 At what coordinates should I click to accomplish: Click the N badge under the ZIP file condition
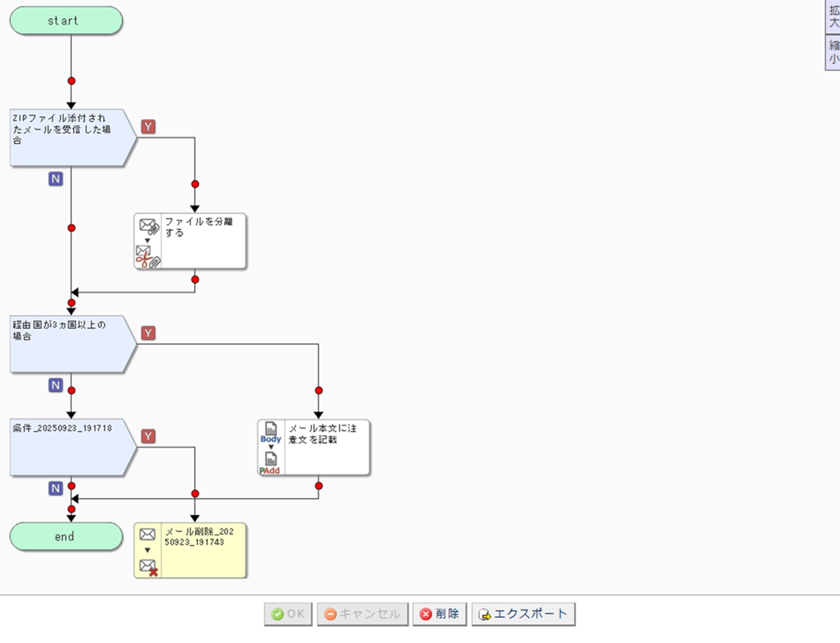point(56,179)
